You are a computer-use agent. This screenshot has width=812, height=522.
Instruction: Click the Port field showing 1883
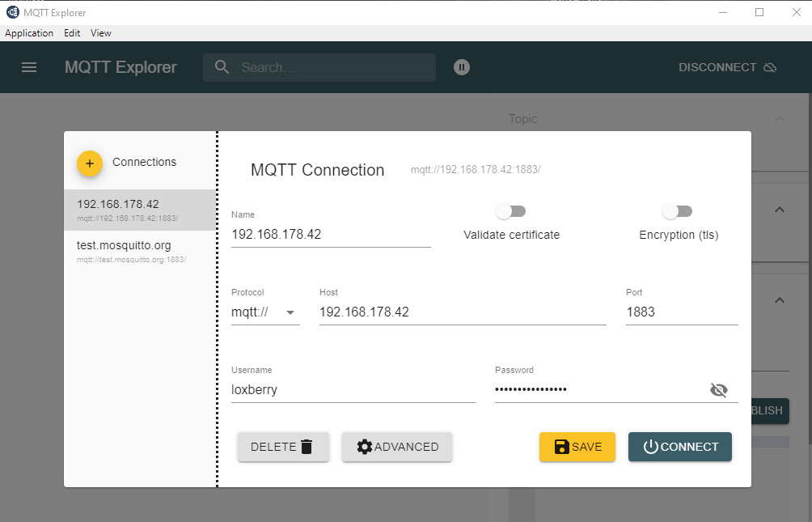pos(682,312)
